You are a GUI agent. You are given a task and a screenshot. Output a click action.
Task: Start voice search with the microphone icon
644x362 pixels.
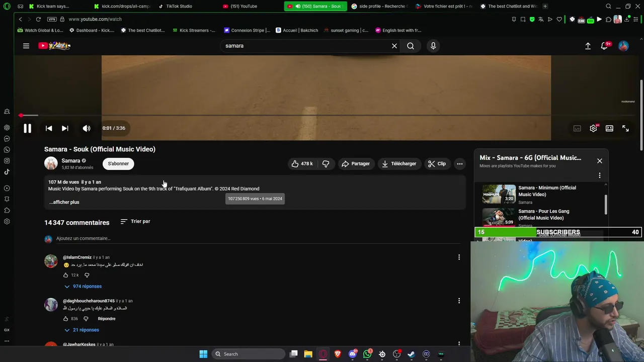tap(433, 46)
